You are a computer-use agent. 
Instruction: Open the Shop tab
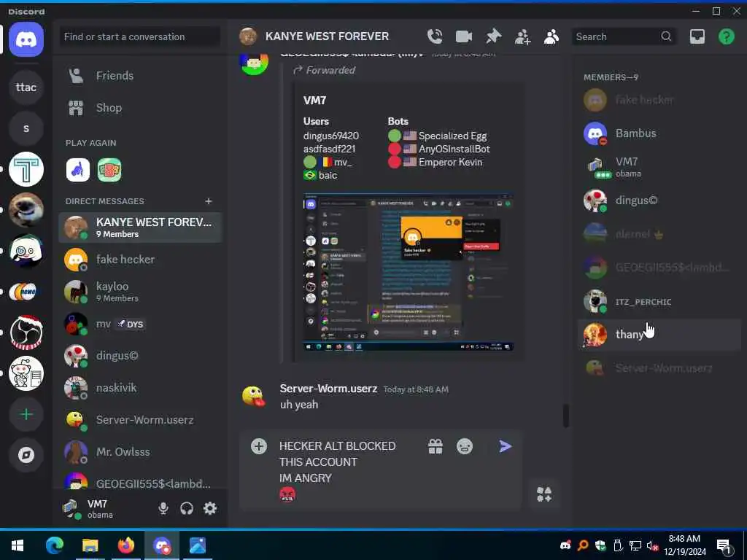pyautogui.click(x=140, y=108)
